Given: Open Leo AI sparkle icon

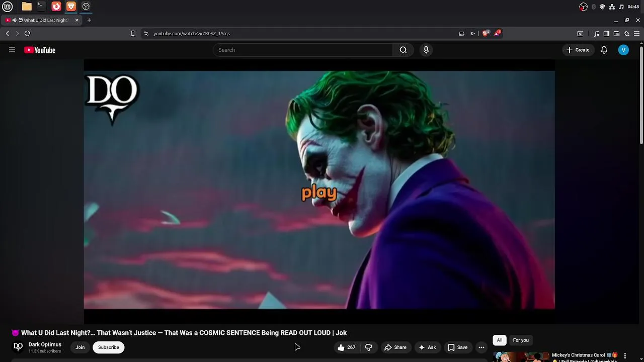Looking at the screenshot, I should [626, 34].
